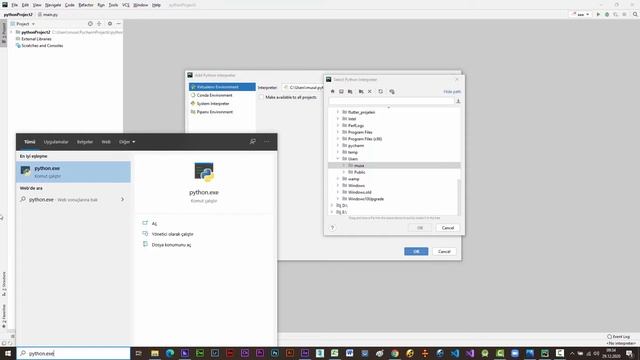This screenshot has height=360, width=640.
Task: Open Project panel settings gear
Action: point(110,24)
